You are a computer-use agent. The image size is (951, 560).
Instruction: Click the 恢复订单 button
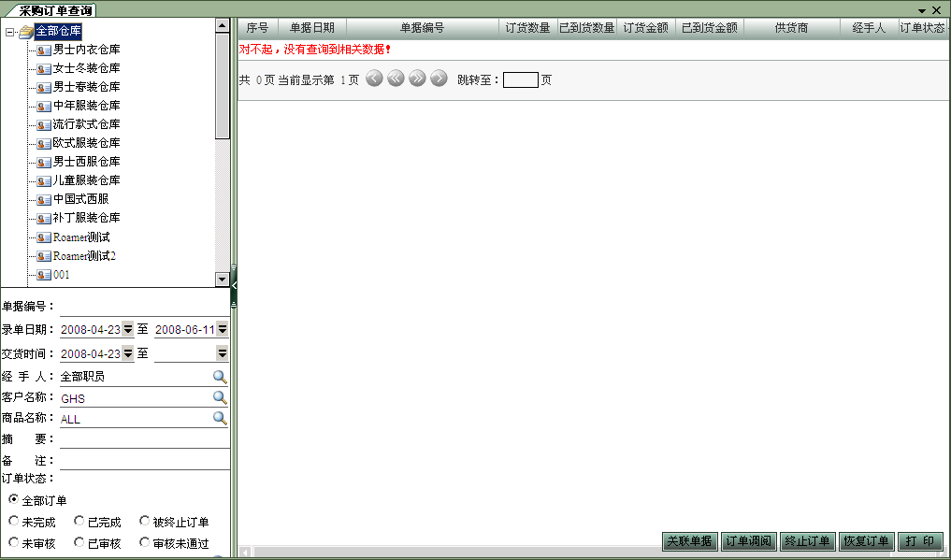point(866,541)
